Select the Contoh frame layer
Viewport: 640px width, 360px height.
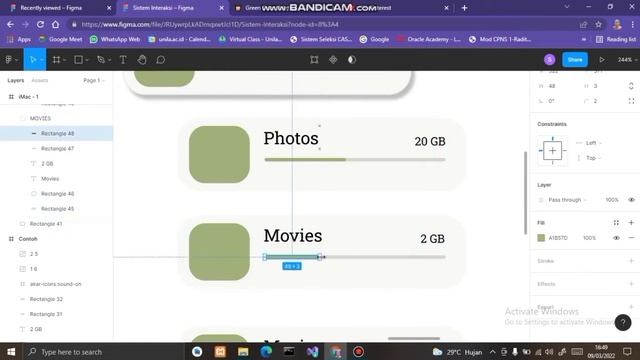(56, 239)
